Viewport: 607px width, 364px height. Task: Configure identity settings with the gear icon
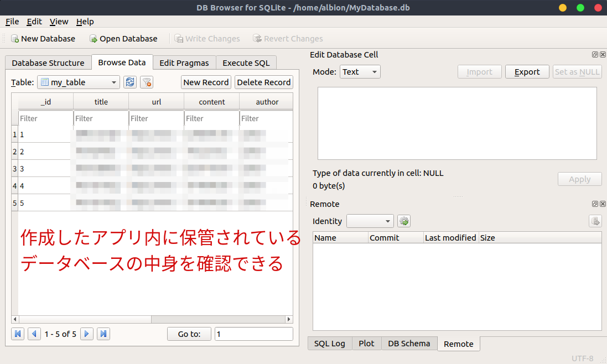403,221
